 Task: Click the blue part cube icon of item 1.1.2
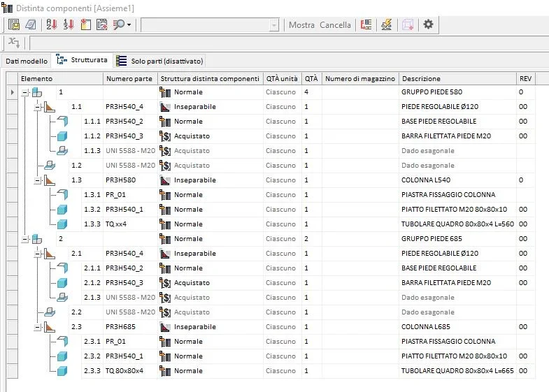coord(62,136)
